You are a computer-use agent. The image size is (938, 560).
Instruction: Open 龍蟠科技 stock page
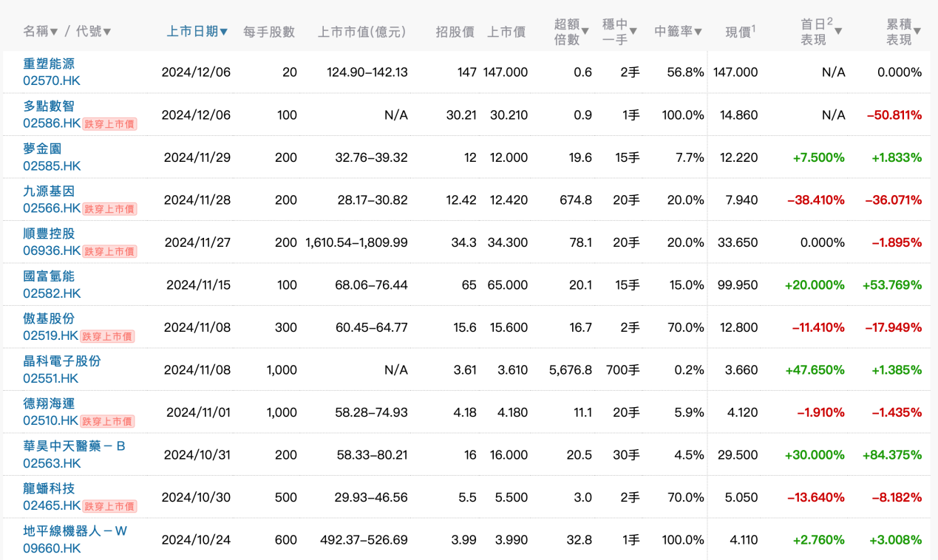pos(49,489)
